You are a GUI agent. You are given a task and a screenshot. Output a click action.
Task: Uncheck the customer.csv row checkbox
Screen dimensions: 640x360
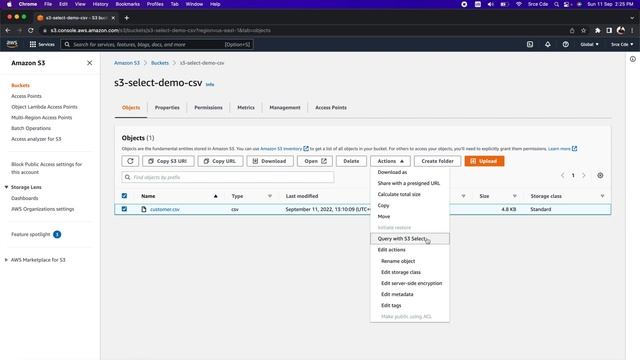pyautogui.click(x=124, y=209)
